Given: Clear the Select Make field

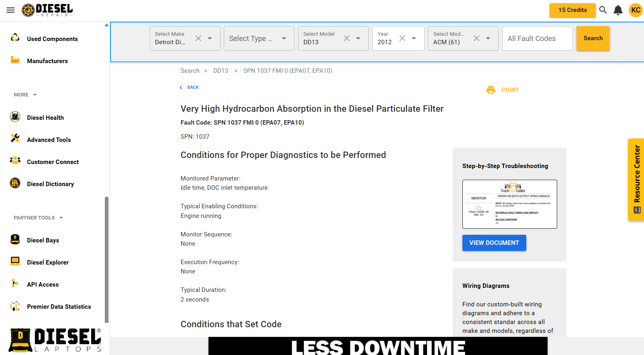Looking at the screenshot, I should point(198,38).
